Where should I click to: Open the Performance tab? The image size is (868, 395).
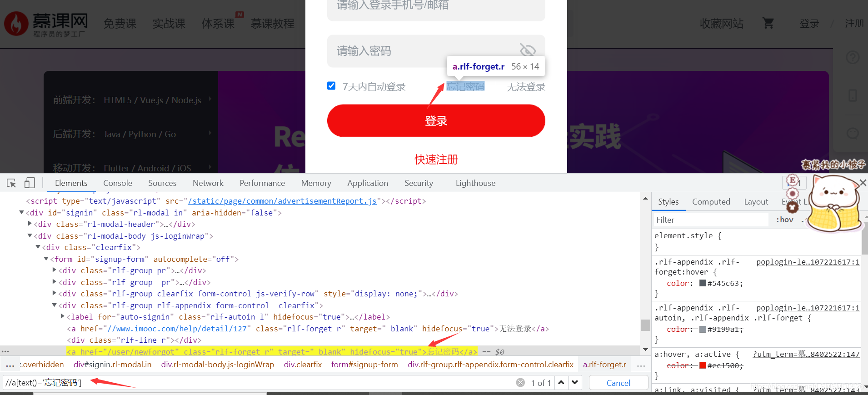[262, 183]
